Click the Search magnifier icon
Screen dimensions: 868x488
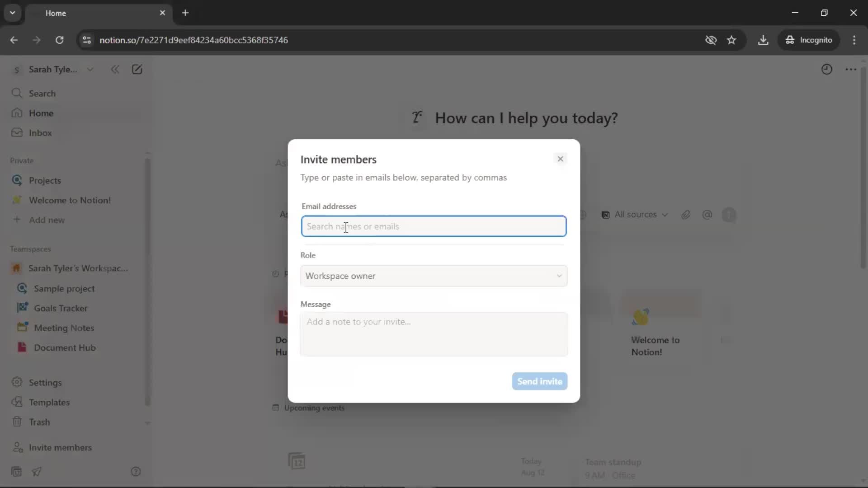17,93
